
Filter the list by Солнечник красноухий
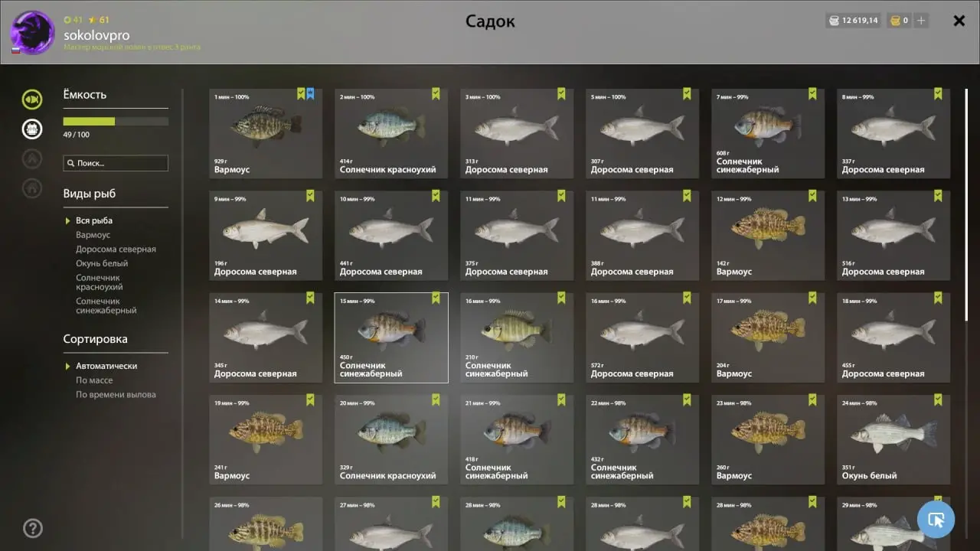coord(100,282)
